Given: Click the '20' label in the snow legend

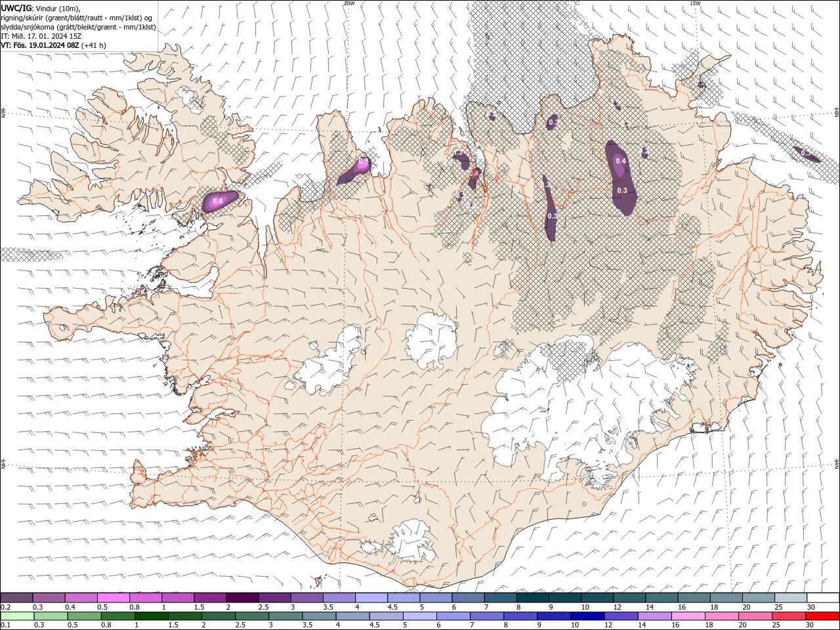Looking at the screenshot, I should [746, 607].
